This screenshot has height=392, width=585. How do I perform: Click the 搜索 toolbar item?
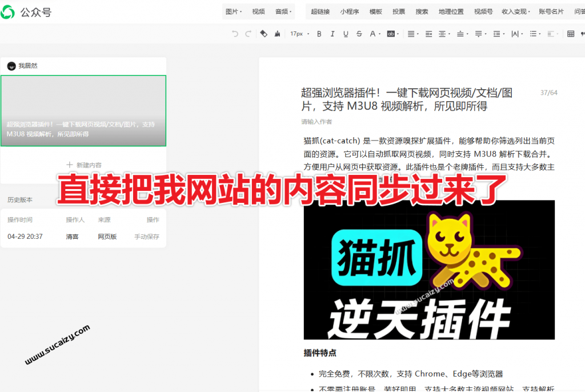pyautogui.click(x=422, y=11)
